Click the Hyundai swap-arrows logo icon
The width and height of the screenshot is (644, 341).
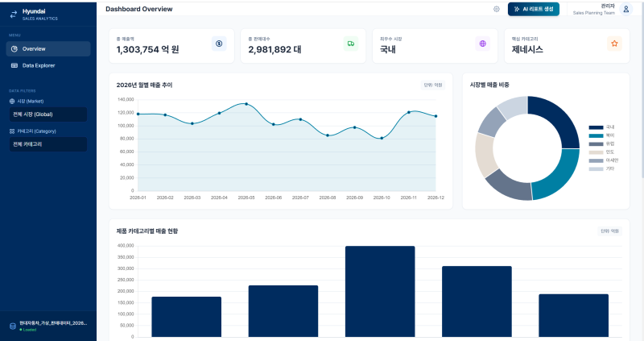coord(14,15)
